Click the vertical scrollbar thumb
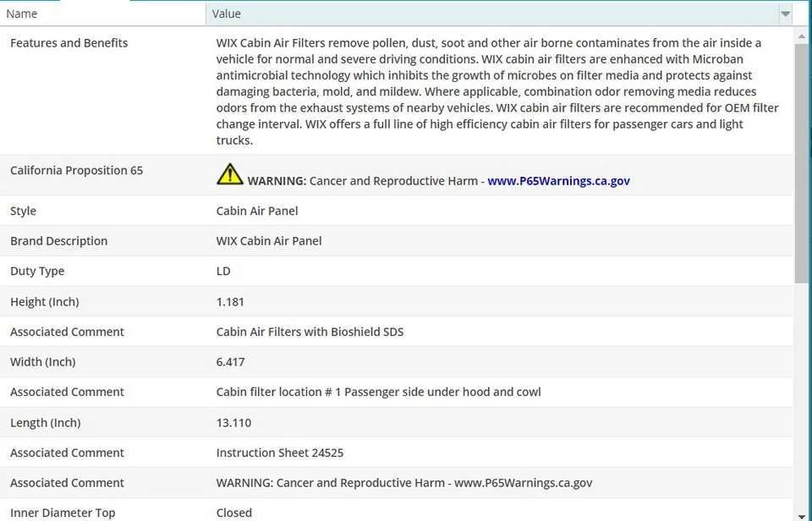The image size is (812, 521). [x=802, y=163]
